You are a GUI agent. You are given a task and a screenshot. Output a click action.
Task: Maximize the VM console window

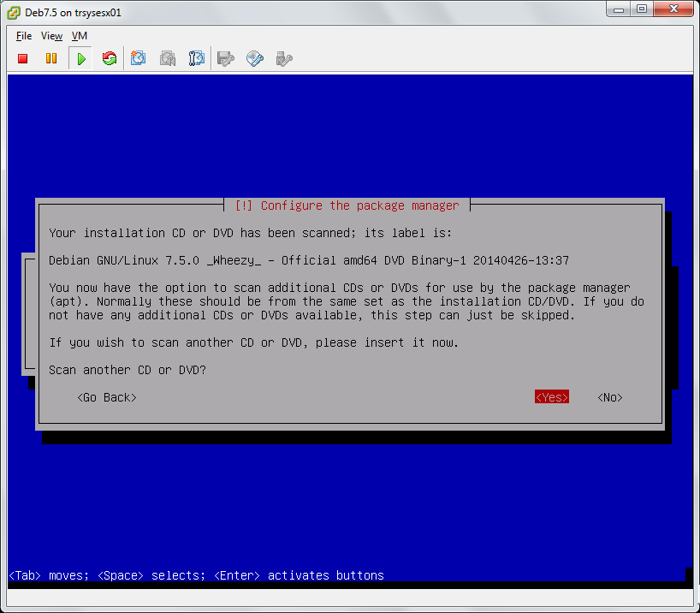pyautogui.click(x=642, y=9)
